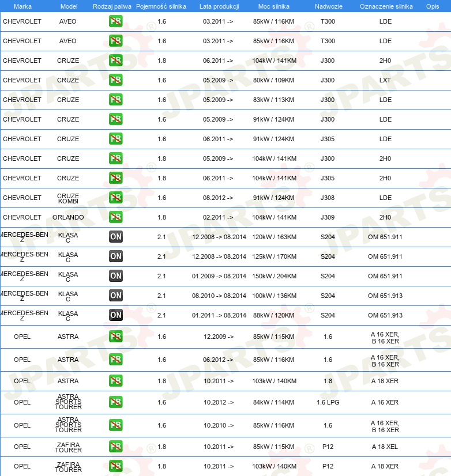The height and width of the screenshot is (476, 451).
Task: Select the 150kW / 204KM power cell
Action: (x=274, y=276)
